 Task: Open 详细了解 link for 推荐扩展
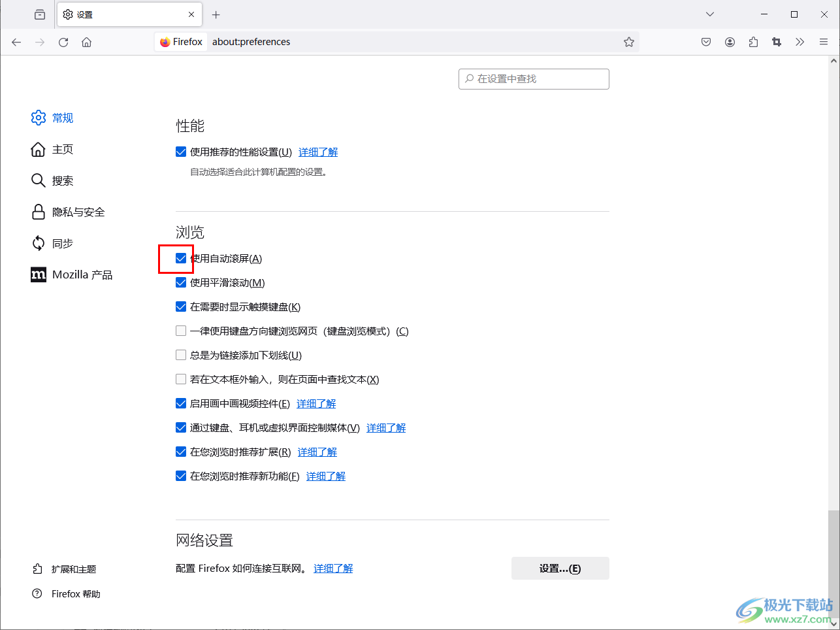tap(317, 452)
